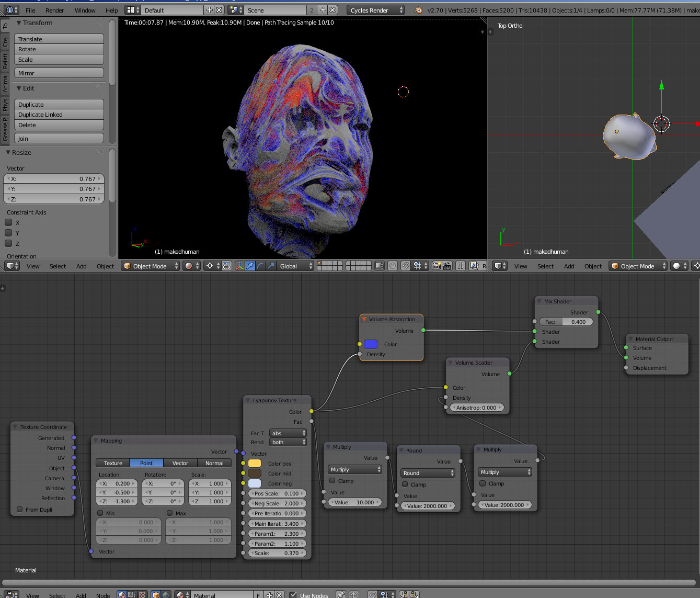
Task: Open the Cycles Render engine dropdown
Action: (x=375, y=10)
